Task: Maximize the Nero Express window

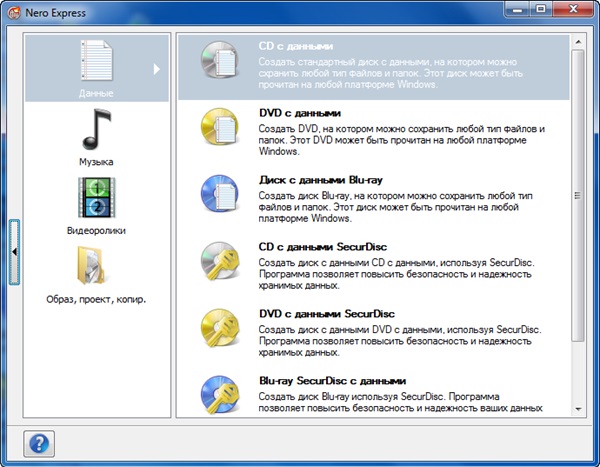Action: click(x=541, y=9)
